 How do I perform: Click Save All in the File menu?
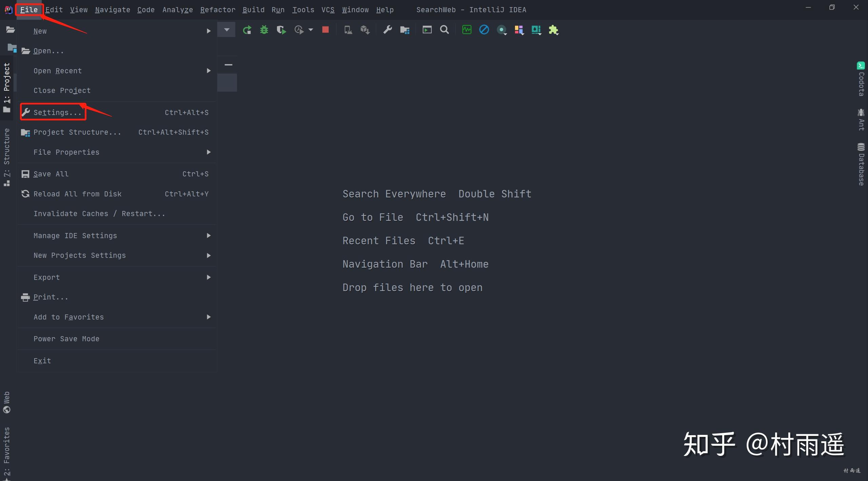(51, 174)
